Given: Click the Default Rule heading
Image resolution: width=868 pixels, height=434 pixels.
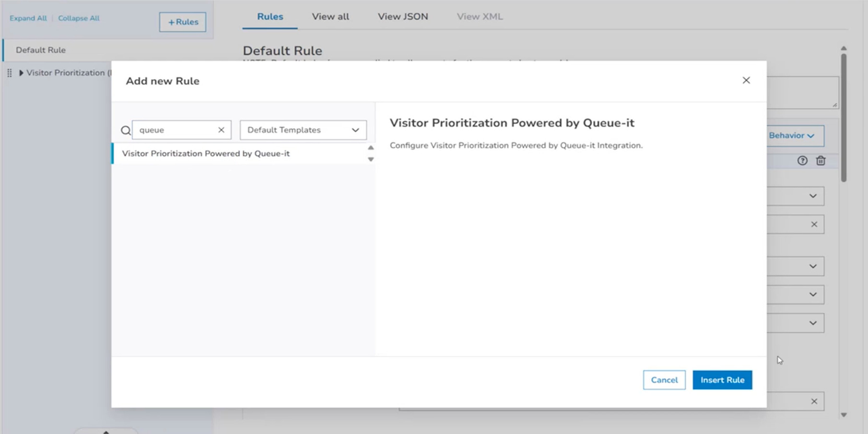Looking at the screenshot, I should pos(282,51).
